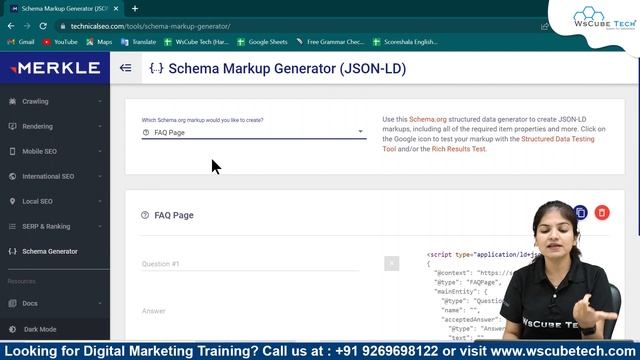Click the Schema Markup Generator page heading
This screenshot has width=640, height=360.
click(287, 69)
